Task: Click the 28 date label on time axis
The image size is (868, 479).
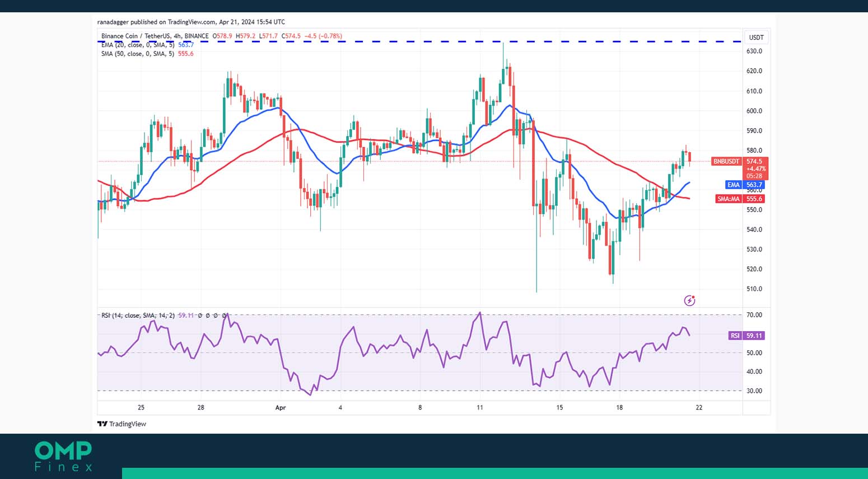Action: pyautogui.click(x=201, y=408)
